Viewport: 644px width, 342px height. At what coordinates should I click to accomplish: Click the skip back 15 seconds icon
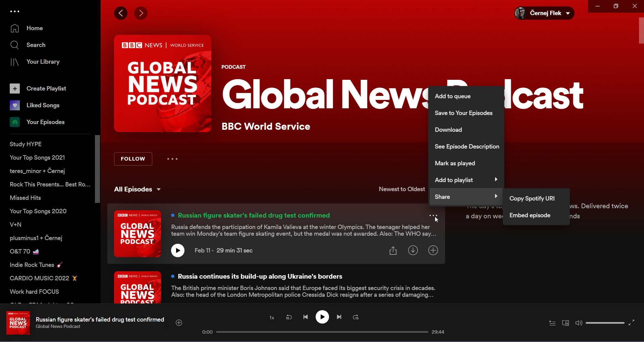pyautogui.click(x=288, y=317)
